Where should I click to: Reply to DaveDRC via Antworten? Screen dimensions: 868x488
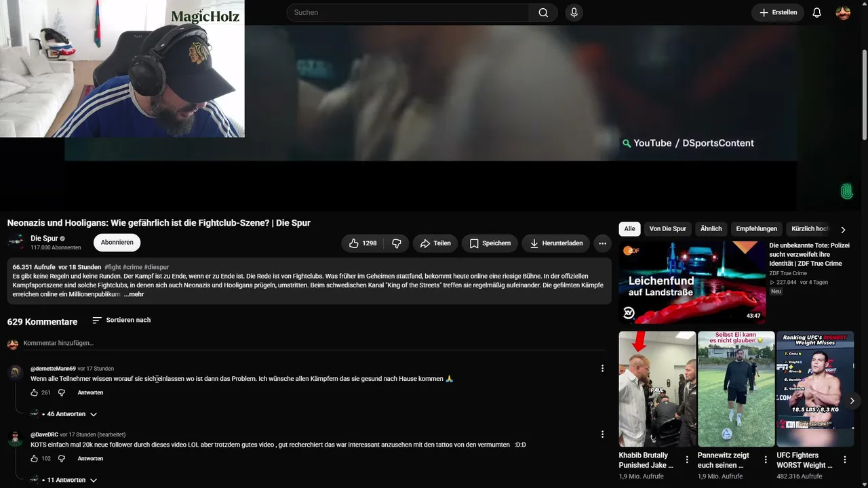[90, 459]
